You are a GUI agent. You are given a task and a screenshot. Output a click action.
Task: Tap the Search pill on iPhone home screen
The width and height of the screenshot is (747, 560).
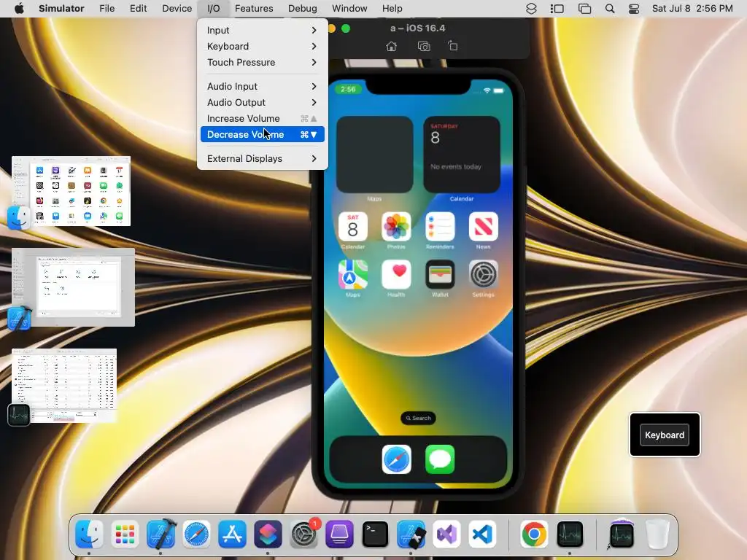tap(418, 418)
